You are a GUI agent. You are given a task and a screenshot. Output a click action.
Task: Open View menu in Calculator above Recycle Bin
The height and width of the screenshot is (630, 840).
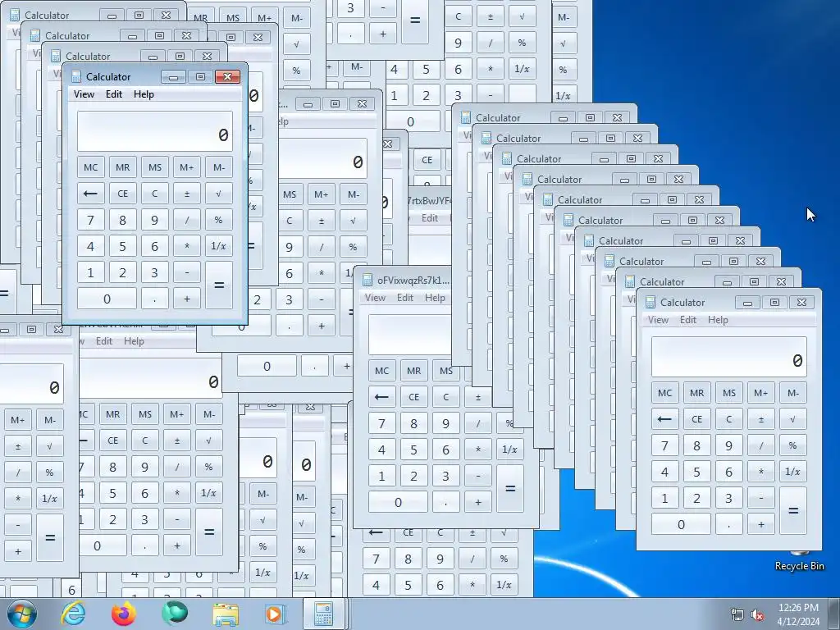point(659,320)
